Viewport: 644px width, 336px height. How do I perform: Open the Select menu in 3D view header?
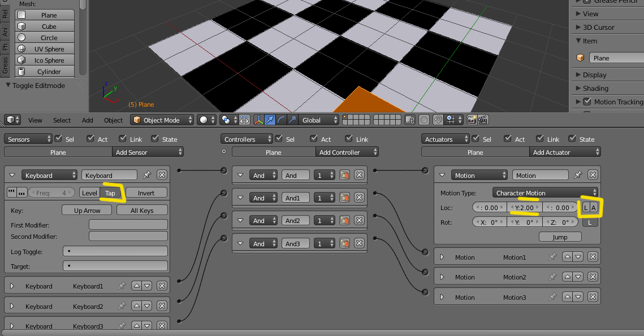coord(62,120)
